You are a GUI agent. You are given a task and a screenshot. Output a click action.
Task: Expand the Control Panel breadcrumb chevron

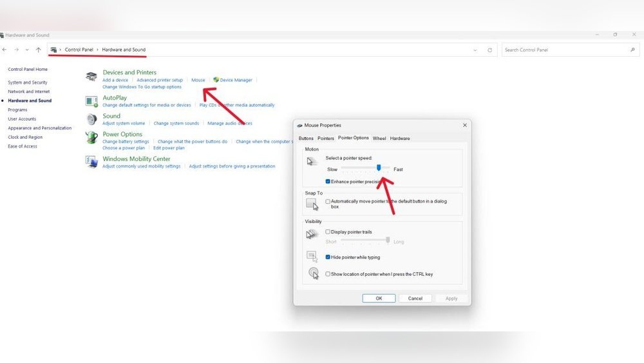point(98,50)
